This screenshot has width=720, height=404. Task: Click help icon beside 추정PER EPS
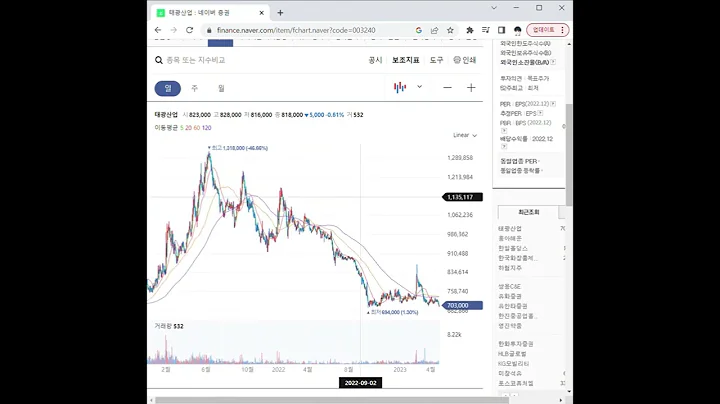pyautogui.click(x=540, y=113)
